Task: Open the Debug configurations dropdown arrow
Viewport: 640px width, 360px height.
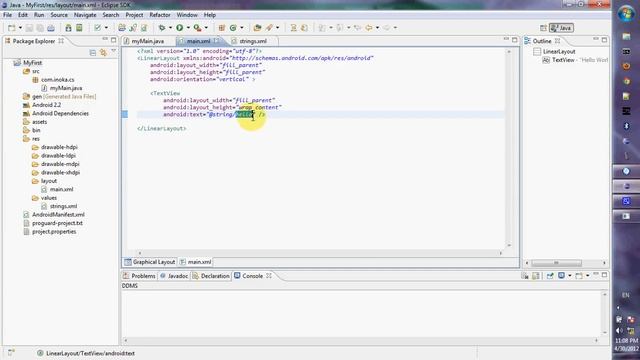Action: pos(170,28)
